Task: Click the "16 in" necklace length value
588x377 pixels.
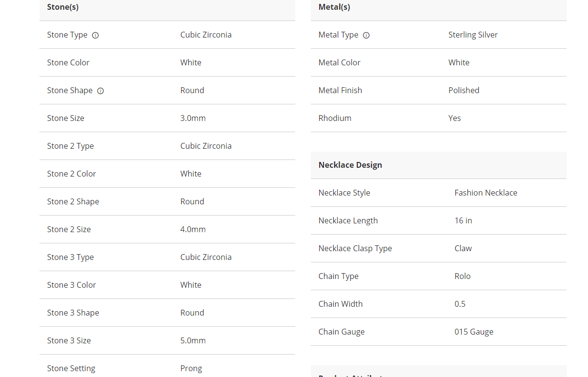Action: click(x=463, y=220)
